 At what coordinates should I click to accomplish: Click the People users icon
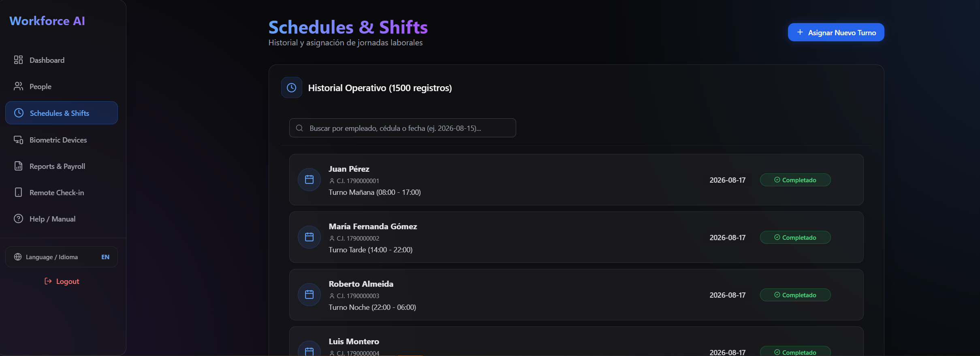[18, 86]
